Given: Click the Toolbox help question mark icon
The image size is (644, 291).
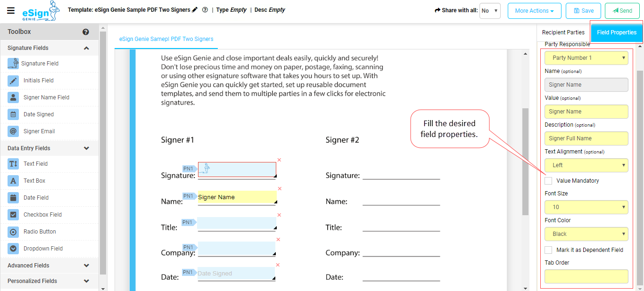Looking at the screenshot, I should [x=86, y=32].
